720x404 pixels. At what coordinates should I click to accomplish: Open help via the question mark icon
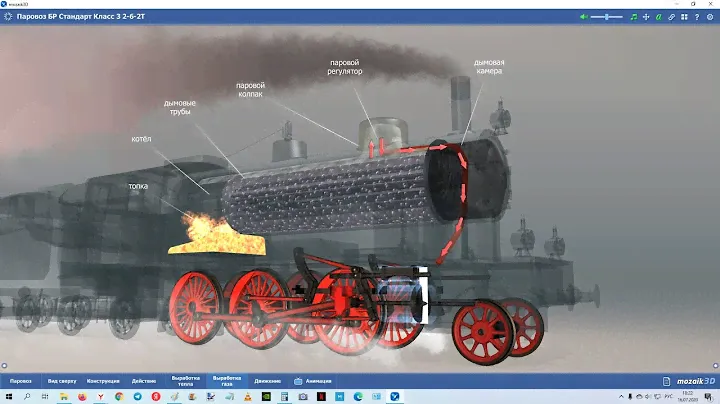(x=696, y=17)
